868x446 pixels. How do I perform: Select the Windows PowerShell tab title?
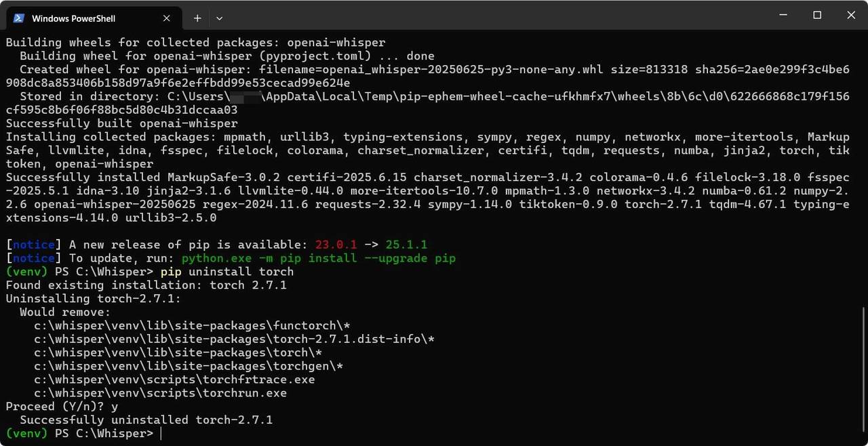(74, 18)
